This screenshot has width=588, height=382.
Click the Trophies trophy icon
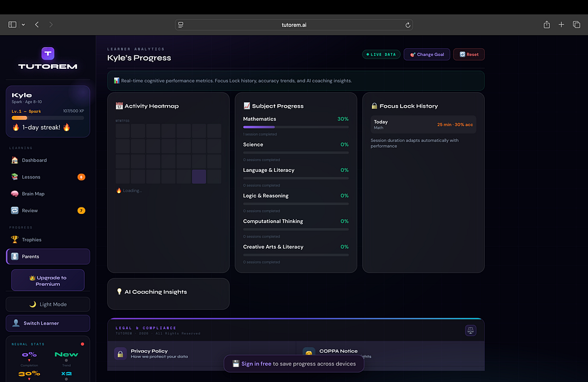(15, 239)
